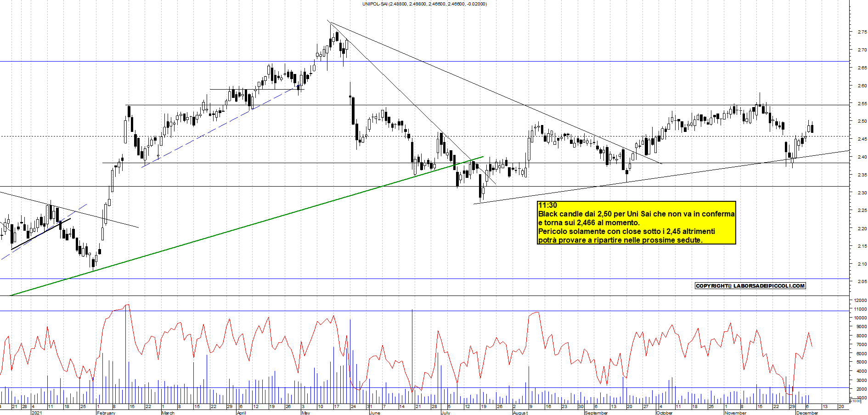This screenshot has height=415, width=868.
Task: Click the 2.70 price axis label
Action: coord(862,50)
